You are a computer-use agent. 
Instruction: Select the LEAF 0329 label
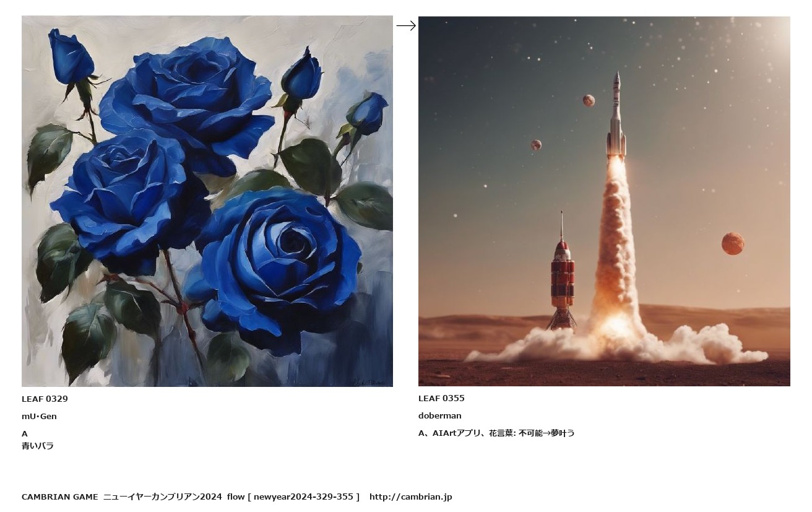point(45,399)
